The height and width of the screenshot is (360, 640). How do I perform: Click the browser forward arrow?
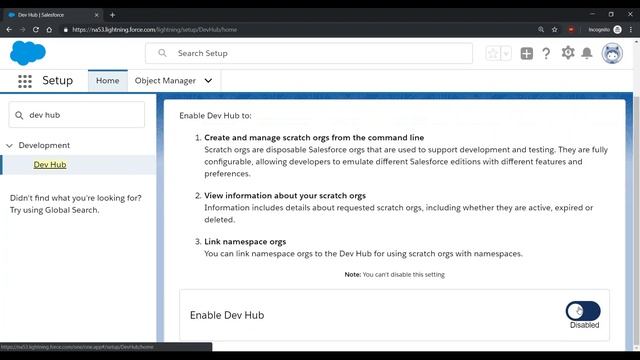(x=22, y=29)
